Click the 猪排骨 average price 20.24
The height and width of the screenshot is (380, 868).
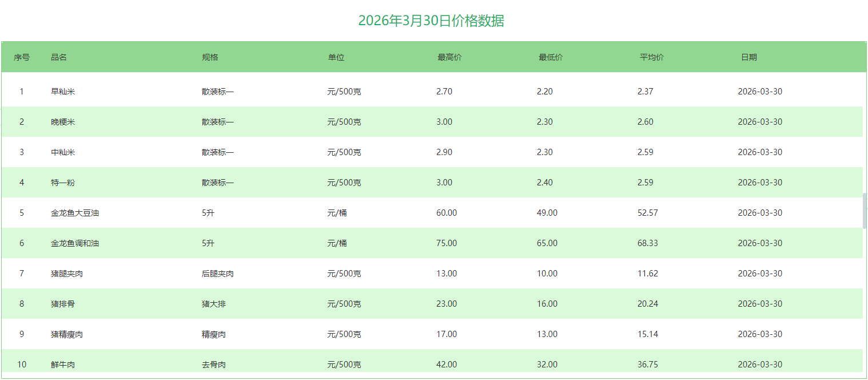click(x=648, y=304)
